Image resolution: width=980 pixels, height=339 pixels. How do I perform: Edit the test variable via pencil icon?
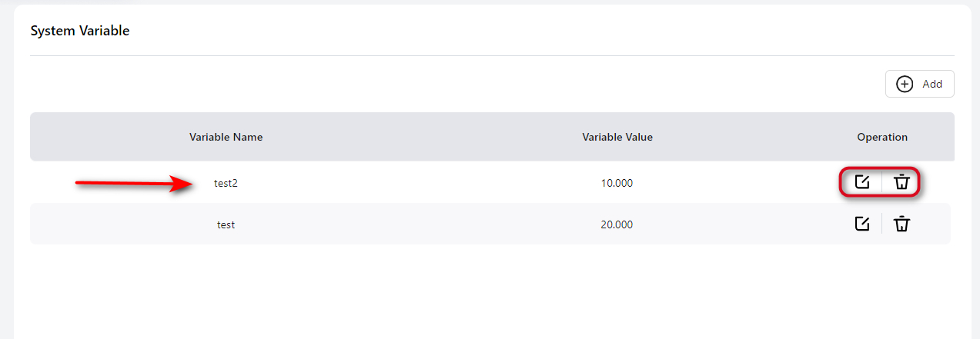(862, 224)
